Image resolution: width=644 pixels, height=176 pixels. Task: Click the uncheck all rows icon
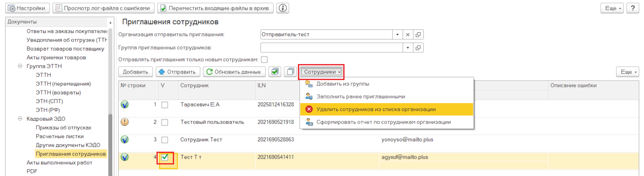click(290, 72)
